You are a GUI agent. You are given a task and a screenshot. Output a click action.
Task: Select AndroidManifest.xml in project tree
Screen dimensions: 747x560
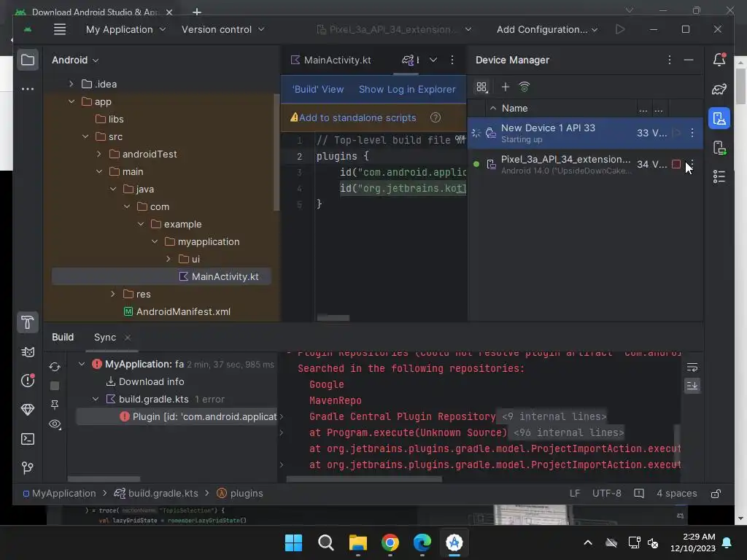point(177,311)
